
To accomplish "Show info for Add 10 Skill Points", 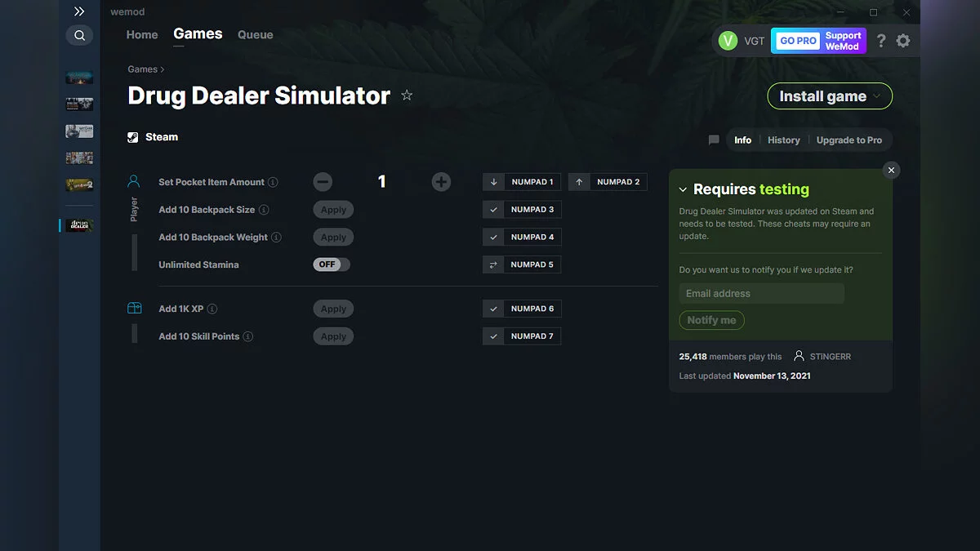I will point(248,336).
